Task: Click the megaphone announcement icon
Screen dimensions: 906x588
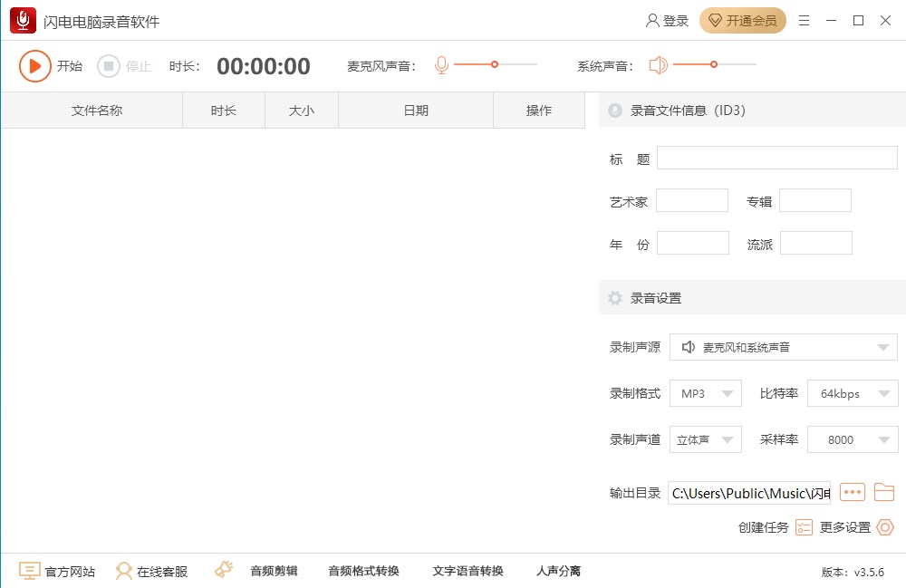Action: tap(224, 570)
